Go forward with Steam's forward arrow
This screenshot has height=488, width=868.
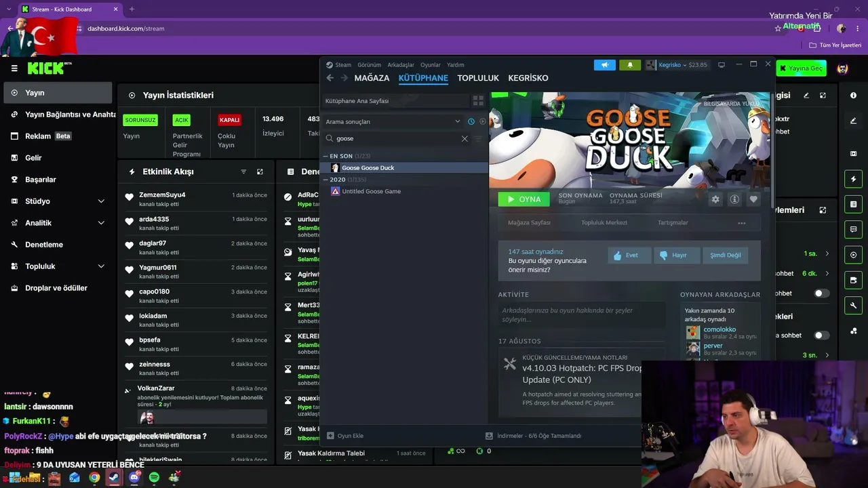(x=344, y=78)
